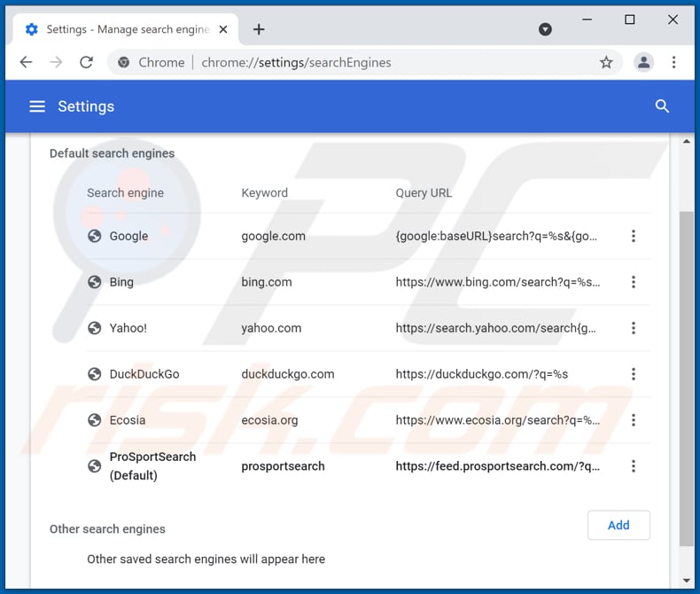Click the forward navigation arrow

click(56, 62)
